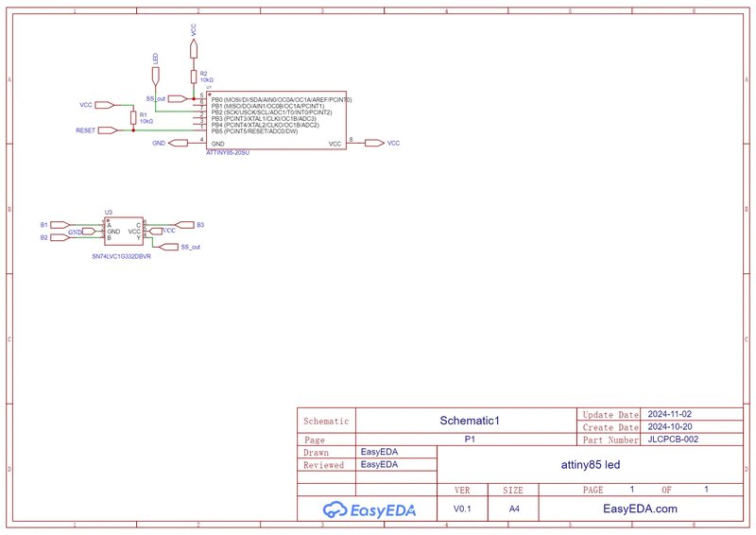Click the SS_out net port beside PB0
This screenshot has width=756, height=535.
click(x=178, y=98)
